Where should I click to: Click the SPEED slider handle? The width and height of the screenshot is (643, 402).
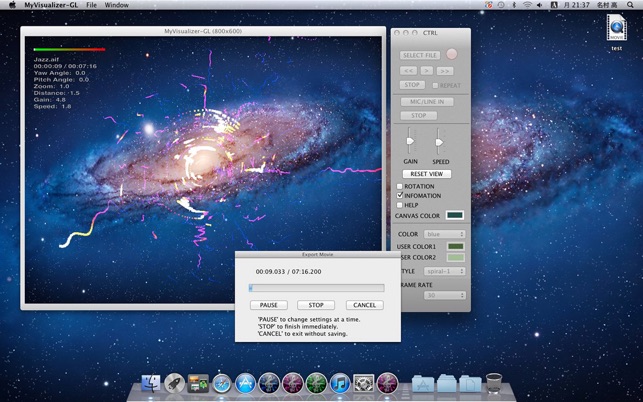point(439,142)
